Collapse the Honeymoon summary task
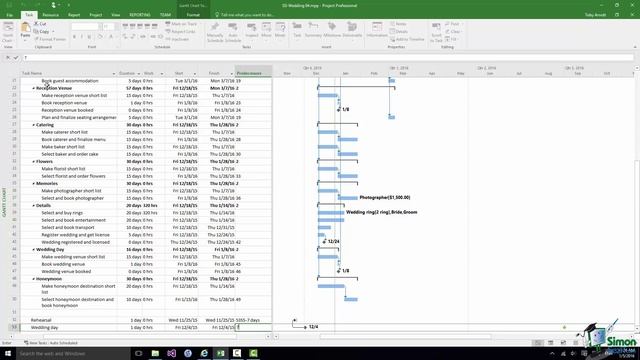The height and width of the screenshot is (360, 640). click(x=33, y=279)
